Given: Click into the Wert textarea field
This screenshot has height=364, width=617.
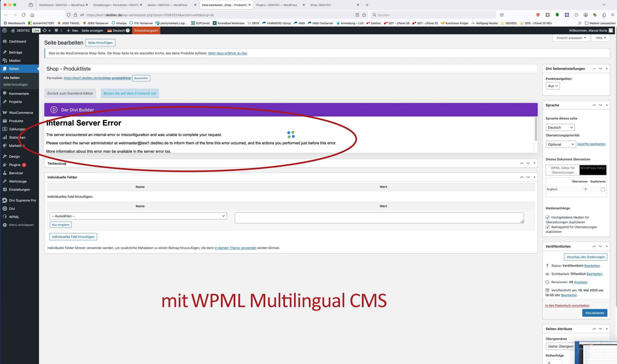Looking at the screenshot, I should [379, 218].
